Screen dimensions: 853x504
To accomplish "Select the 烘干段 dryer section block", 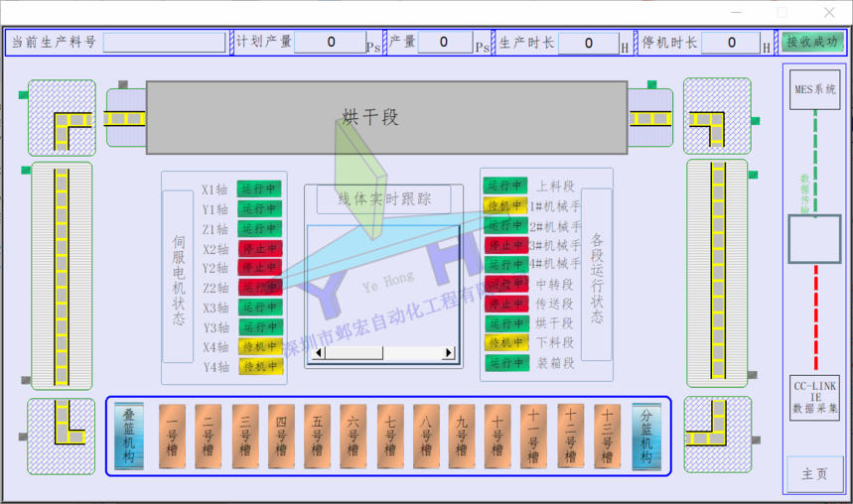I will (386, 117).
